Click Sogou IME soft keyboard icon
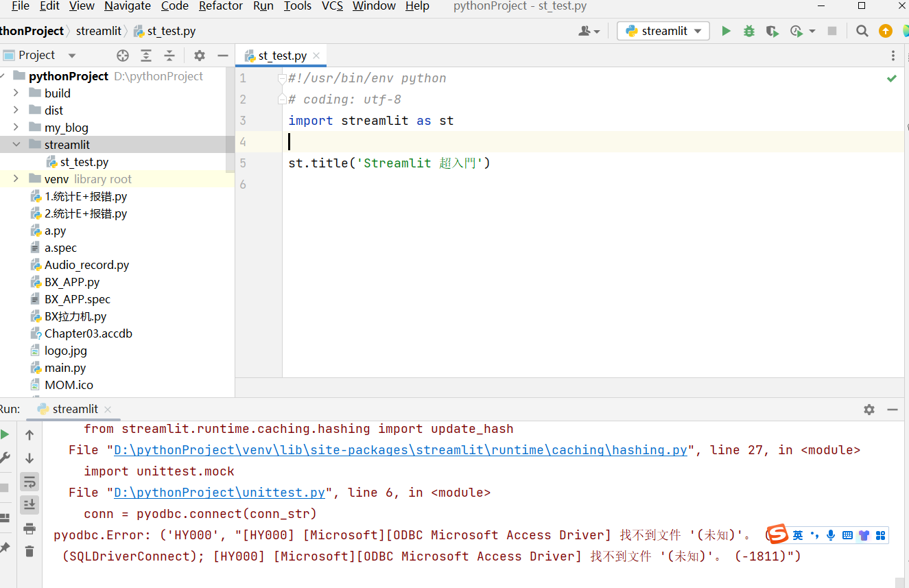The height and width of the screenshot is (588, 909). (847, 535)
